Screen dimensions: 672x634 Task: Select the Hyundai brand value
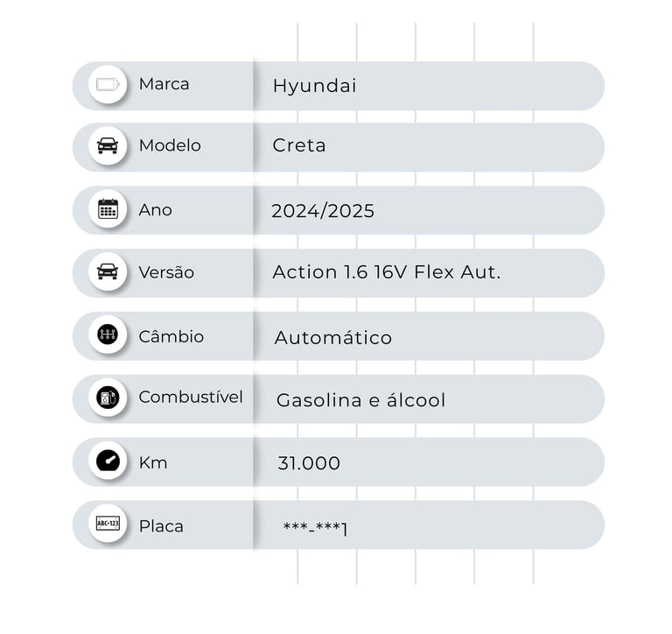tap(314, 86)
